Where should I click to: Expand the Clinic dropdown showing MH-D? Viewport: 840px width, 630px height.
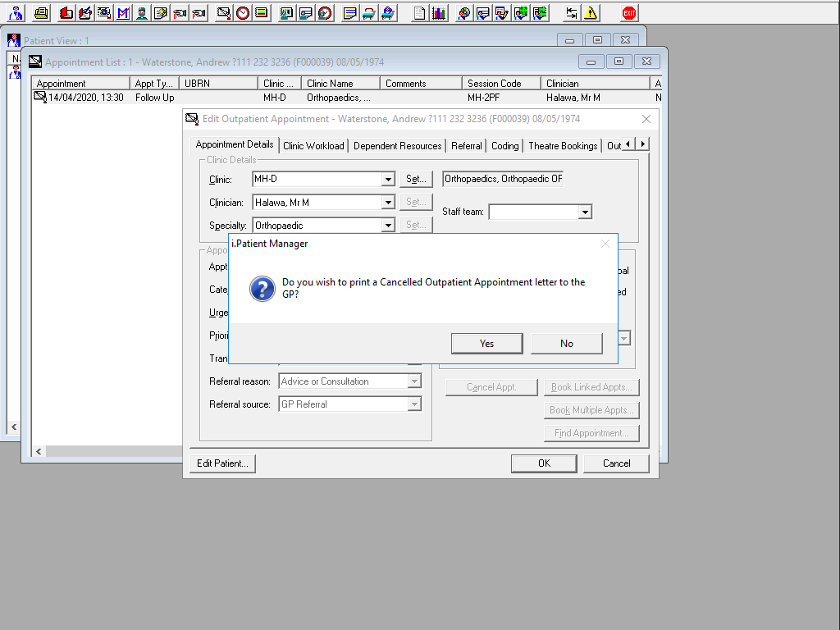(x=388, y=180)
